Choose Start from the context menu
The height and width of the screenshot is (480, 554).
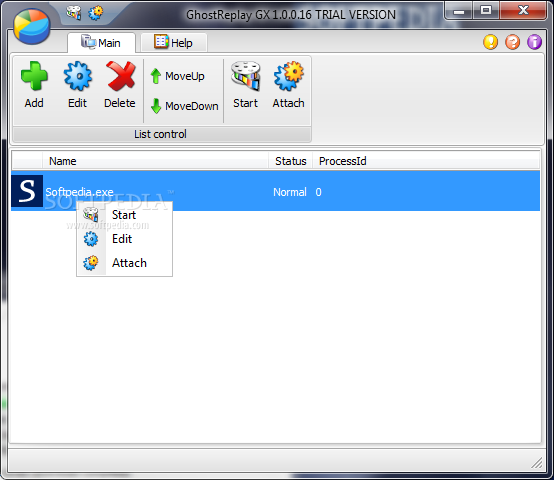(124, 215)
